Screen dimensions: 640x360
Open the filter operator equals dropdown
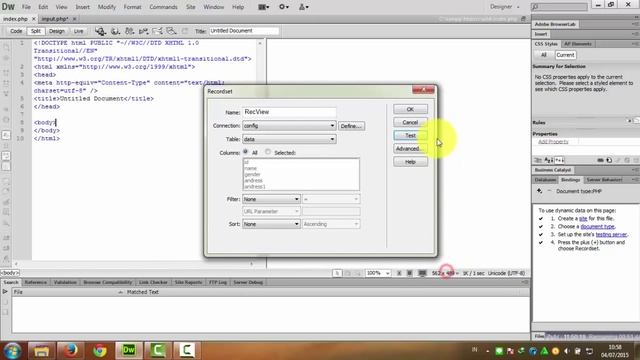(x=331, y=199)
